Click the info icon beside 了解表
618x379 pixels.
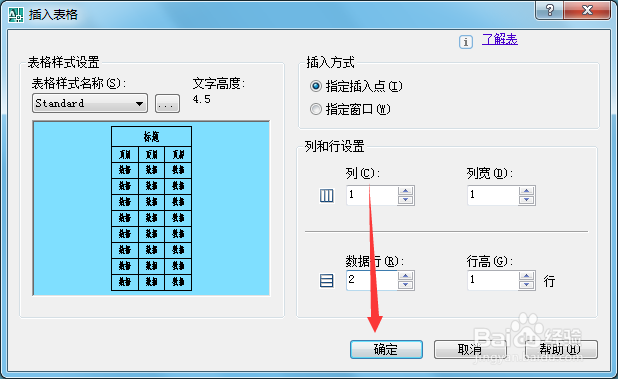466,42
